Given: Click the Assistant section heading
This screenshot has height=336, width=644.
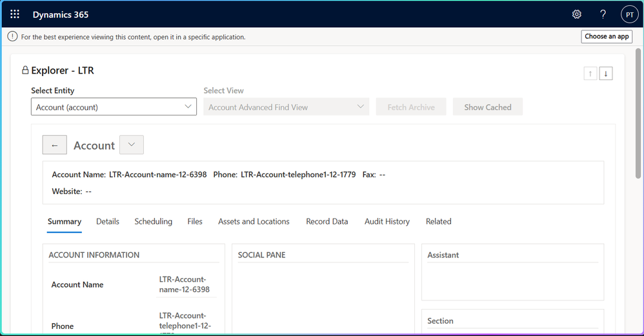Looking at the screenshot, I should coord(443,255).
